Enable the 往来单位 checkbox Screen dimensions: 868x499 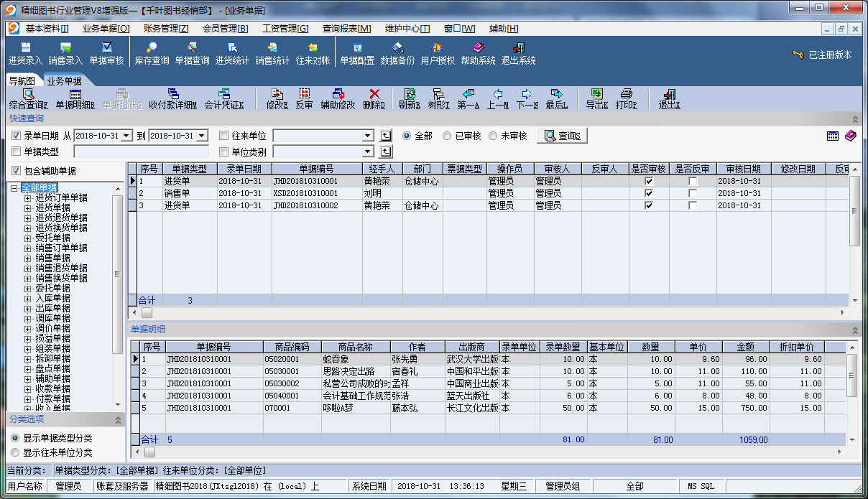(x=223, y=136)
